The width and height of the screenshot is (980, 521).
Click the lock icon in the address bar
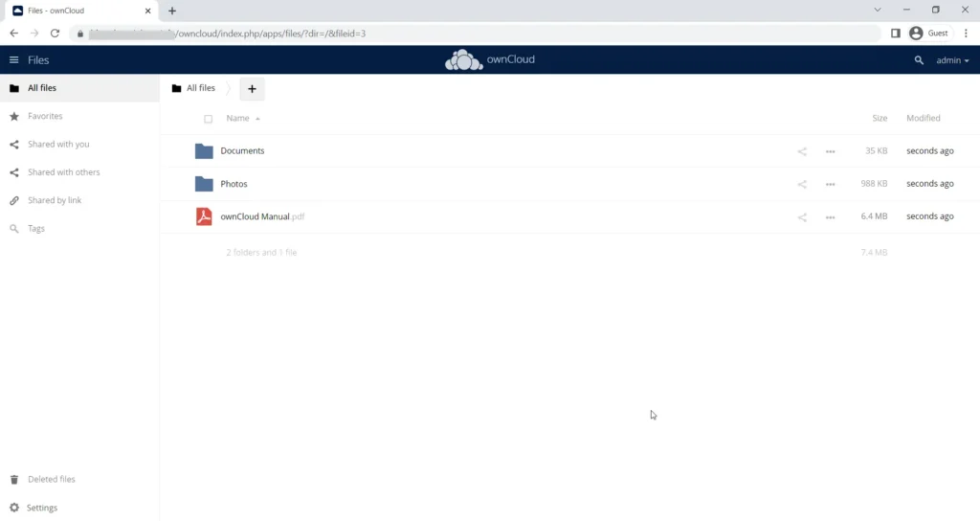coord(80,34)
